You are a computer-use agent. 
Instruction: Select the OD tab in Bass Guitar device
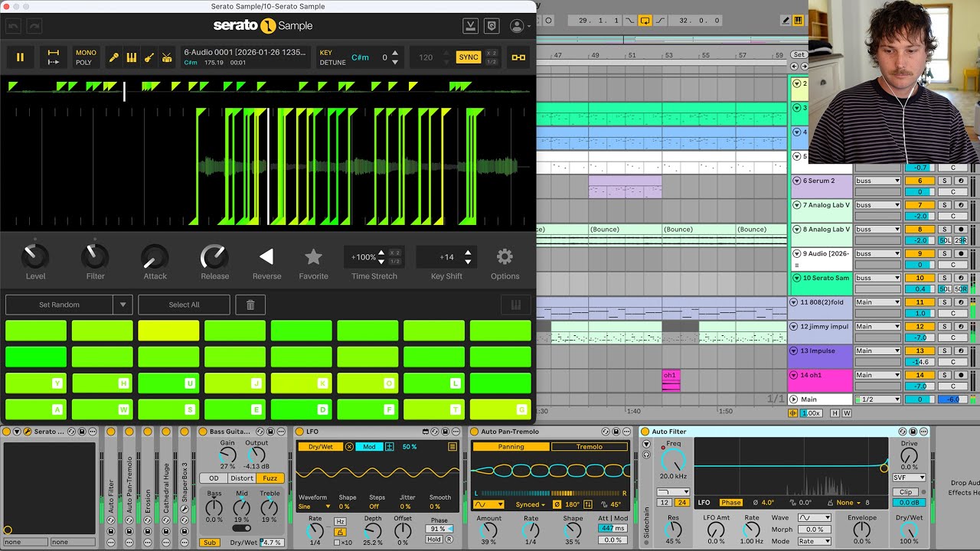pos(214,478)
